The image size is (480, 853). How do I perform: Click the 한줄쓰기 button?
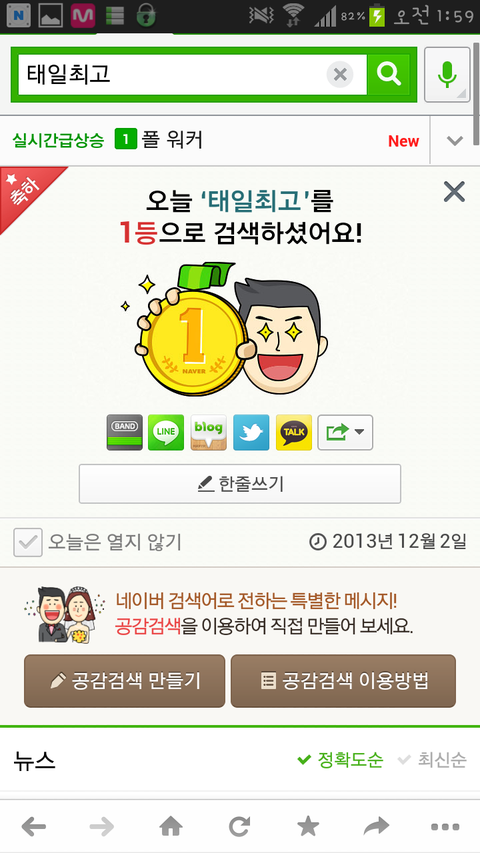coord(240,484)
